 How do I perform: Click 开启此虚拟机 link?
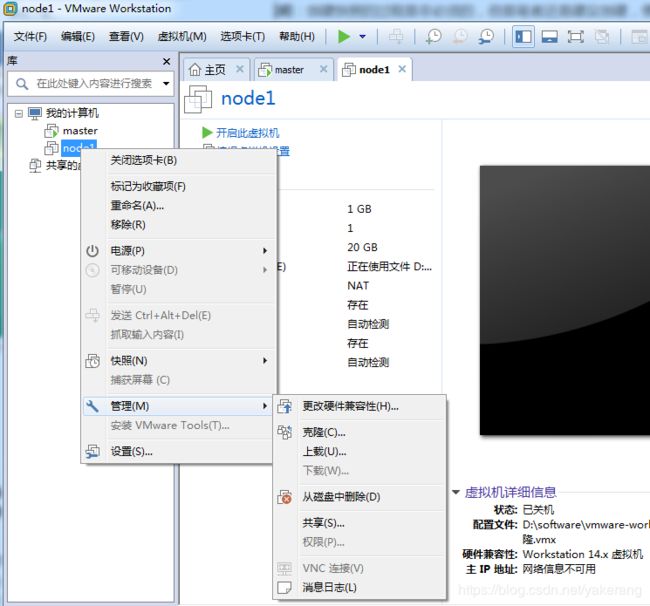click(247, 133)
